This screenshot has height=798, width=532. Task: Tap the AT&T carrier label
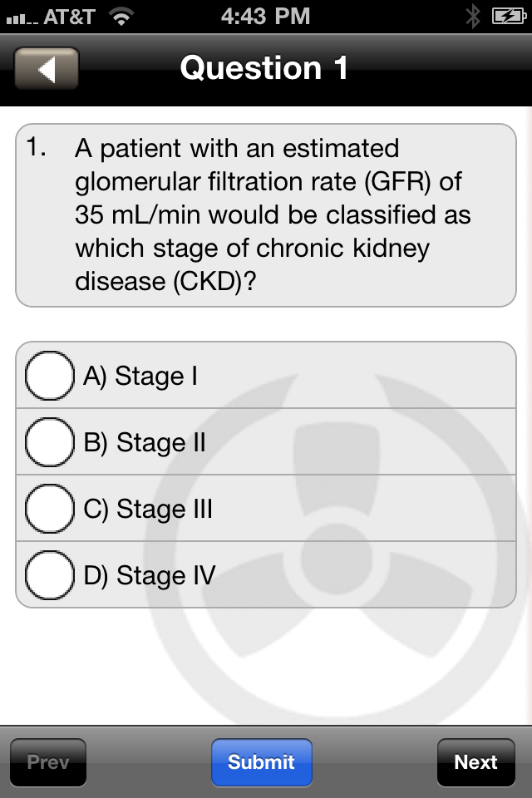click(x=70, y=16)
